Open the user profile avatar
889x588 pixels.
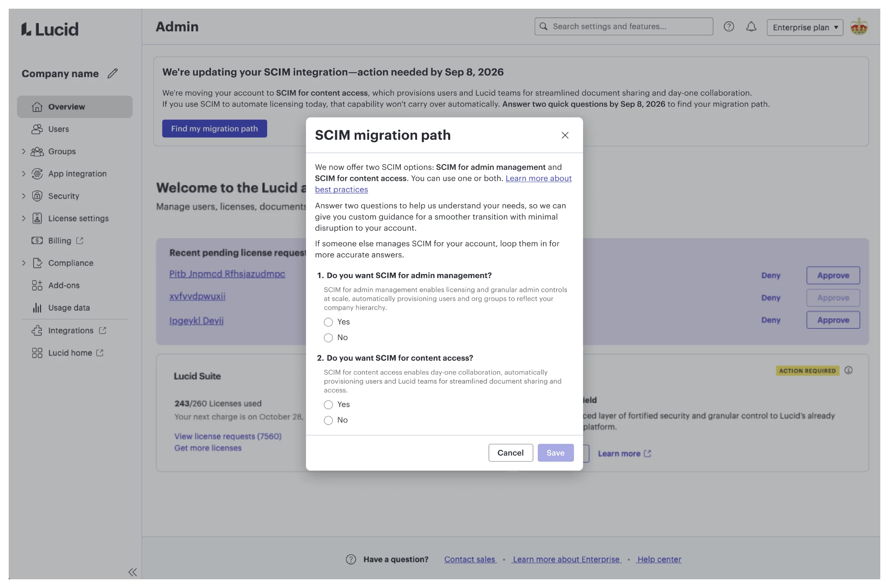[x=859, y=27]
